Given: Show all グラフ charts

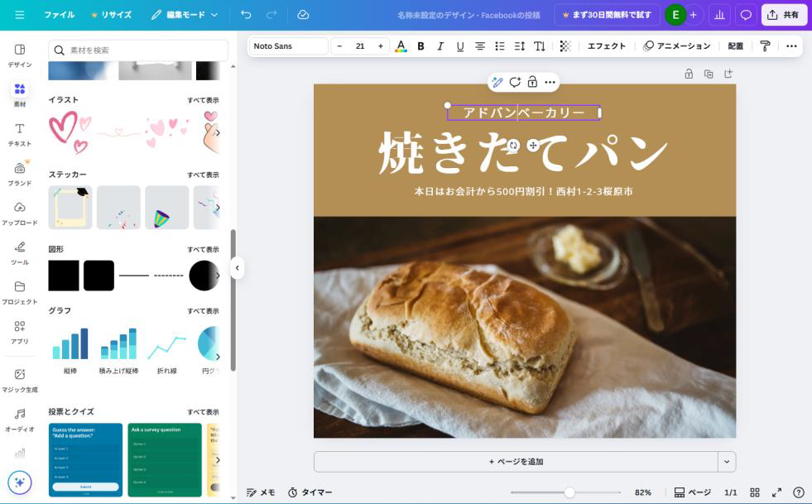Looking at the screenshot, I should pos(203,311).
